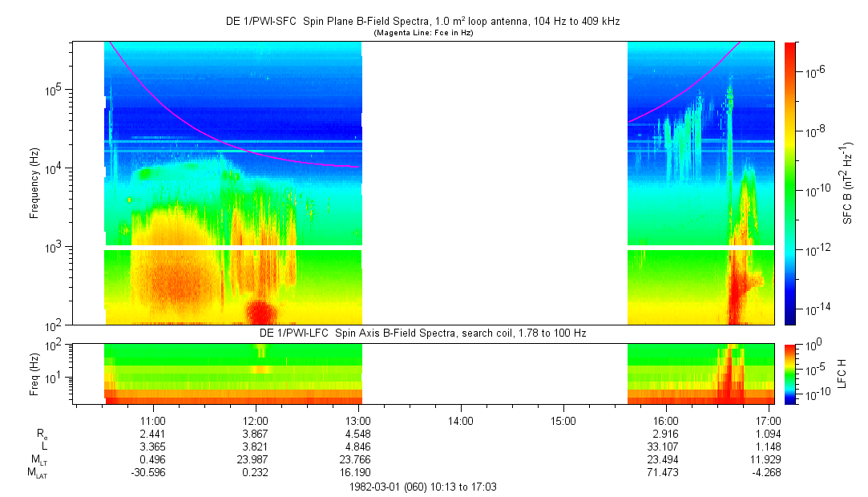Click the SFC B color bar scale
868x497 pixels.
(x=790, y=183)
